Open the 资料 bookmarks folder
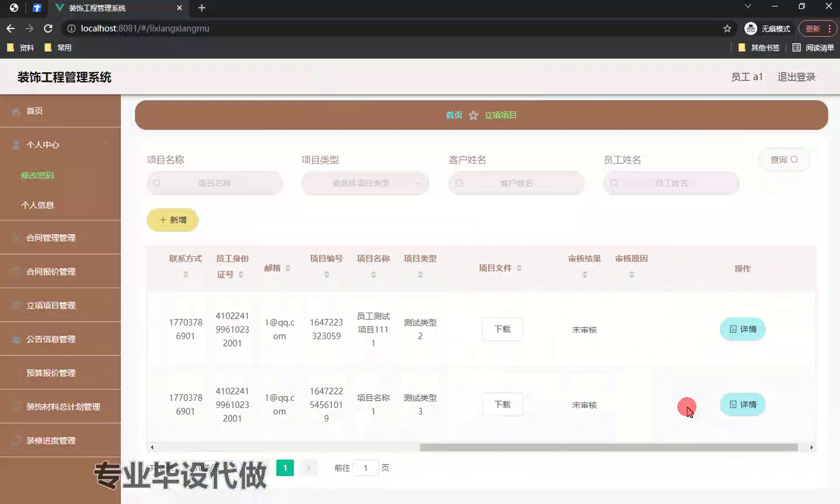This screenshot has width=840, height=504. (x=20, y=48)
